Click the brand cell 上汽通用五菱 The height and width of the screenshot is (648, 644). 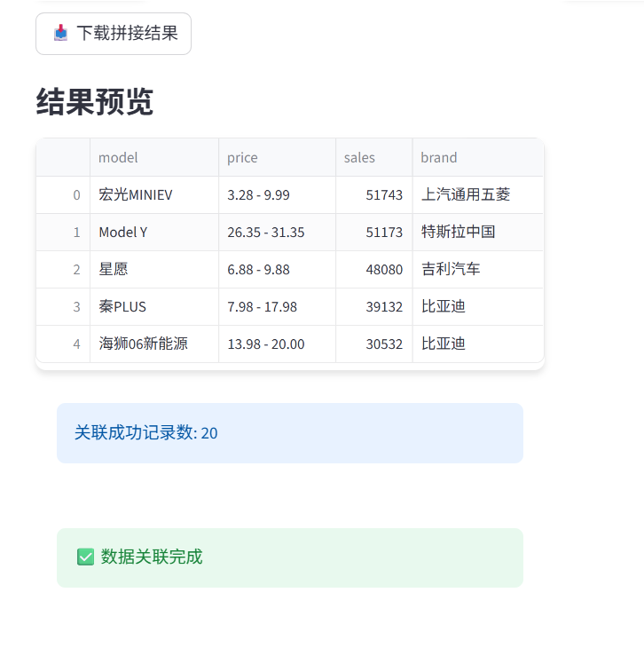(x=478, y=195)
